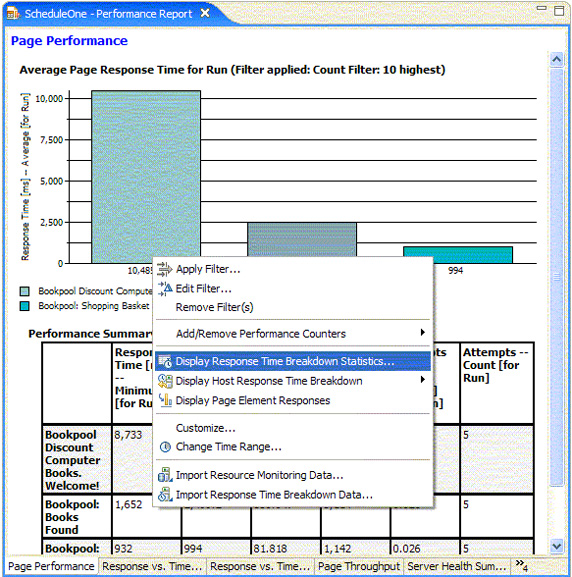Choose Change Time Range... entry

(293, 447)
